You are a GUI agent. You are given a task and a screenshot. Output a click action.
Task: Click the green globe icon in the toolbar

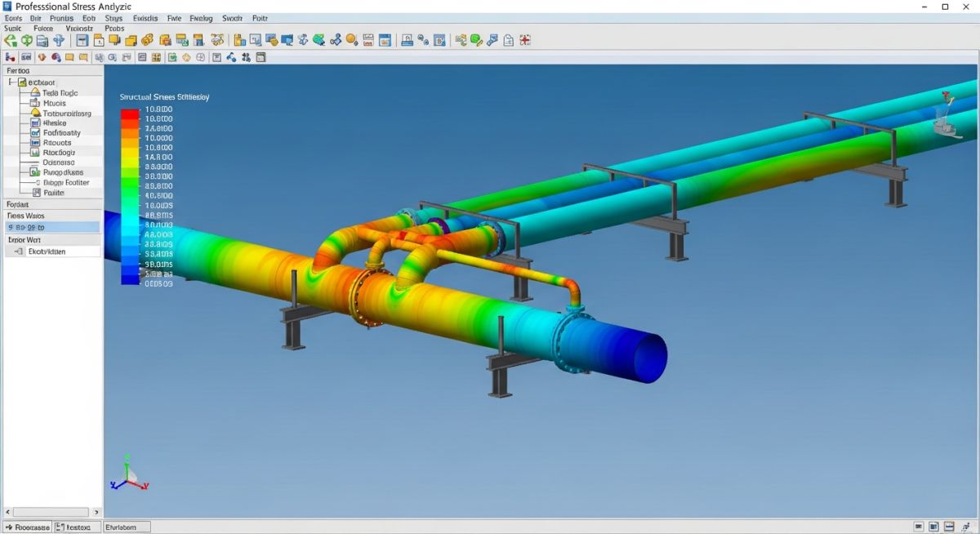tap(319, 40)
